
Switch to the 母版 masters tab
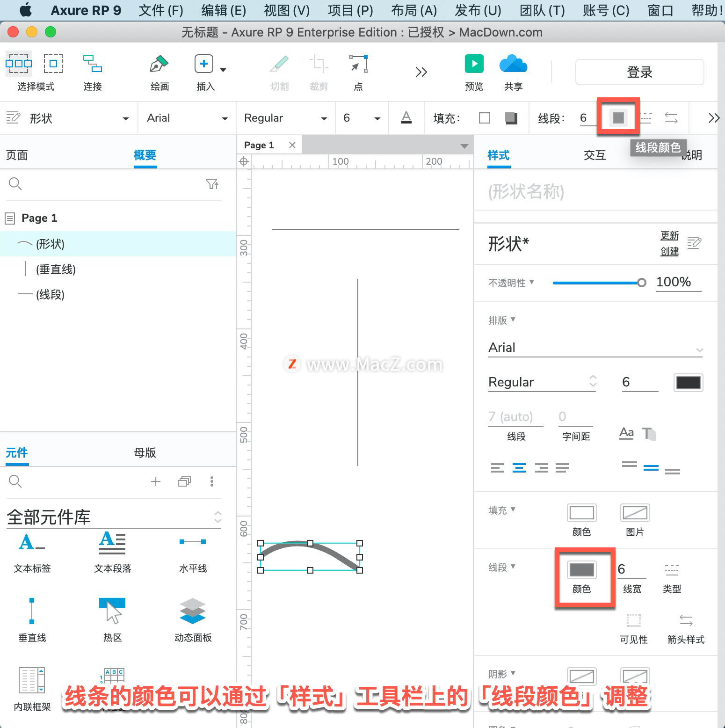coord(145,452)
